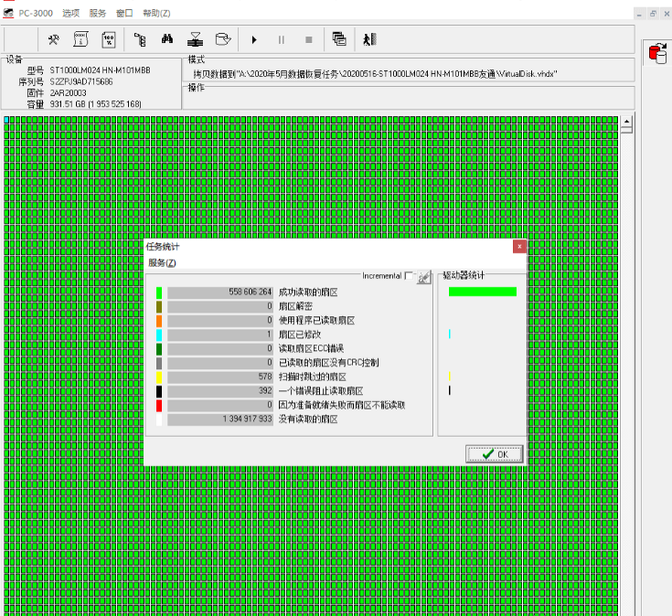Open the 帮助(Z) menu
This screenshot has height=616, width=672.
(156, 14)
